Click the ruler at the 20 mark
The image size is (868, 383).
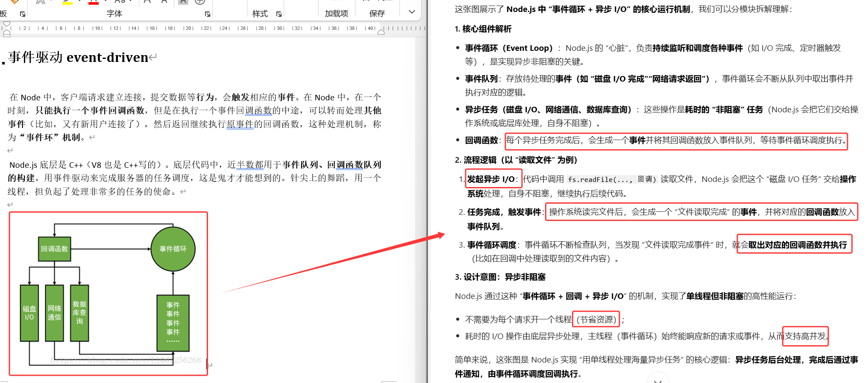(188, 28)
